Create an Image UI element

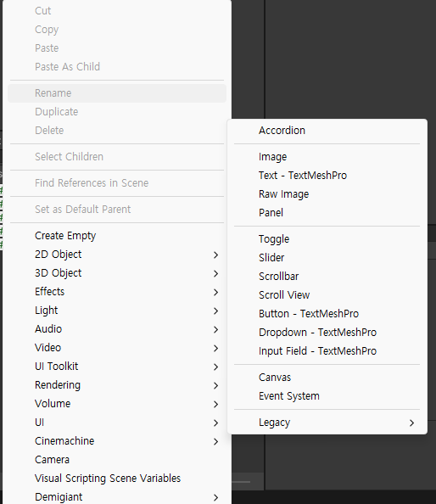(327, 156)
